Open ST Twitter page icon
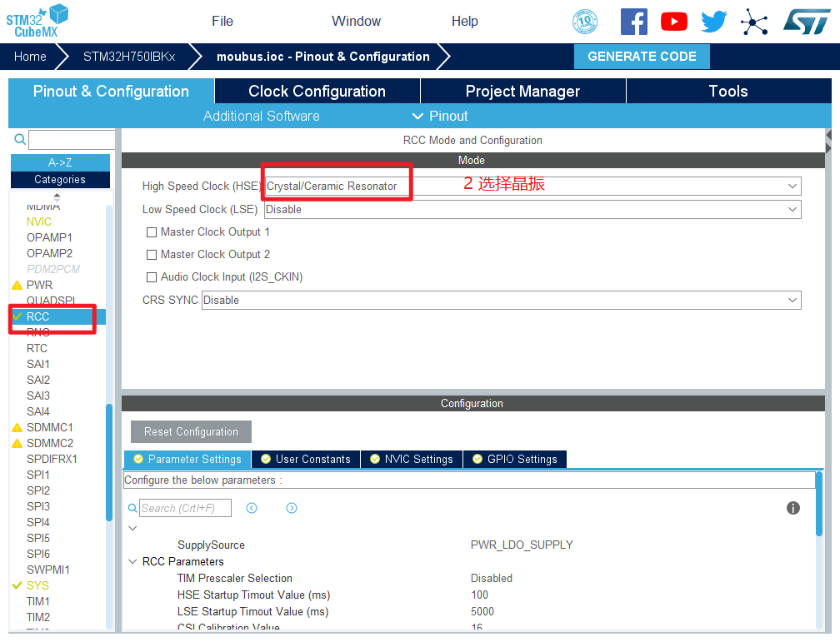The height and width of the screenshot is (642, 840). [x=713, y=22]
